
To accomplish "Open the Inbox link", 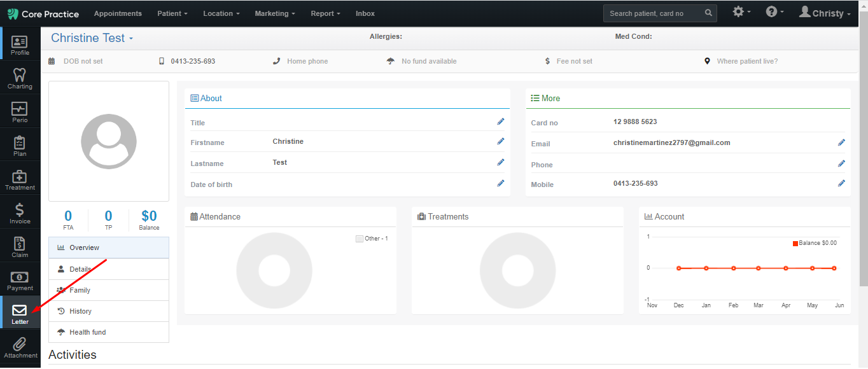I will [365, 13].
